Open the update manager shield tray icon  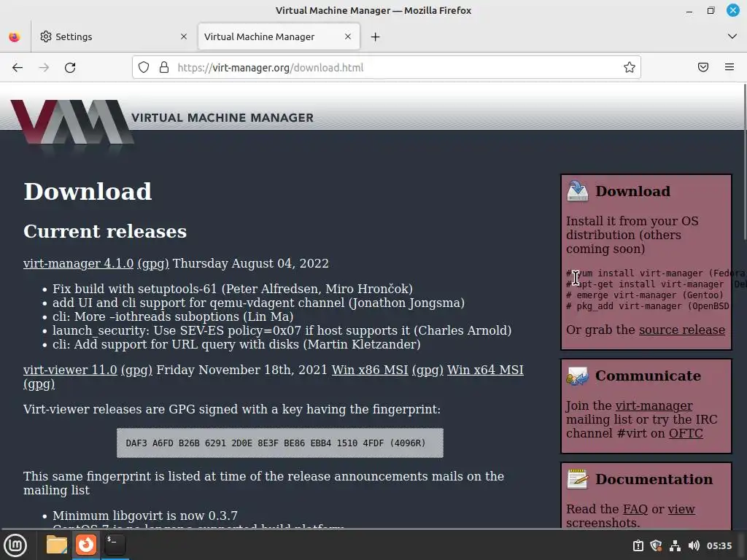pos(656,545)
